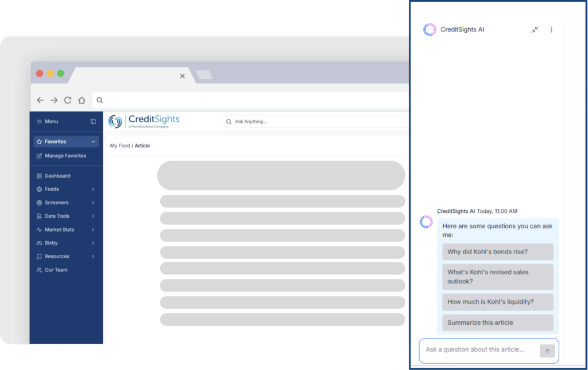
Task: Click the browser address bar
Action: (250, 100)
